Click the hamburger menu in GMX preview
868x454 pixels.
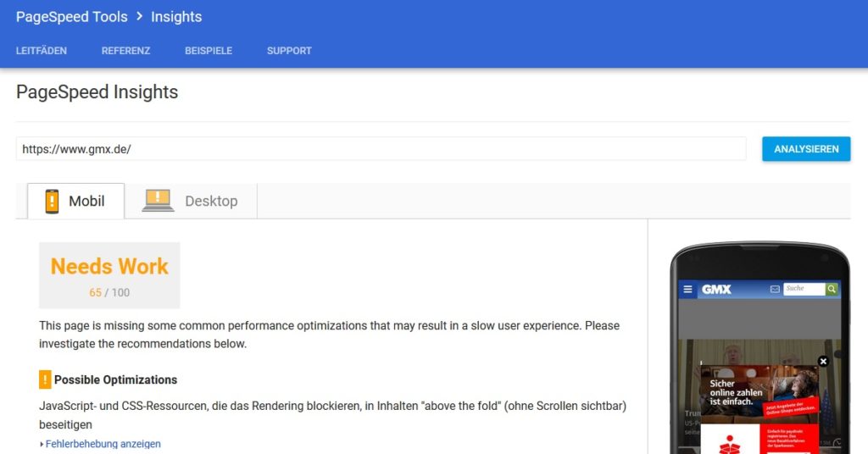687,289
